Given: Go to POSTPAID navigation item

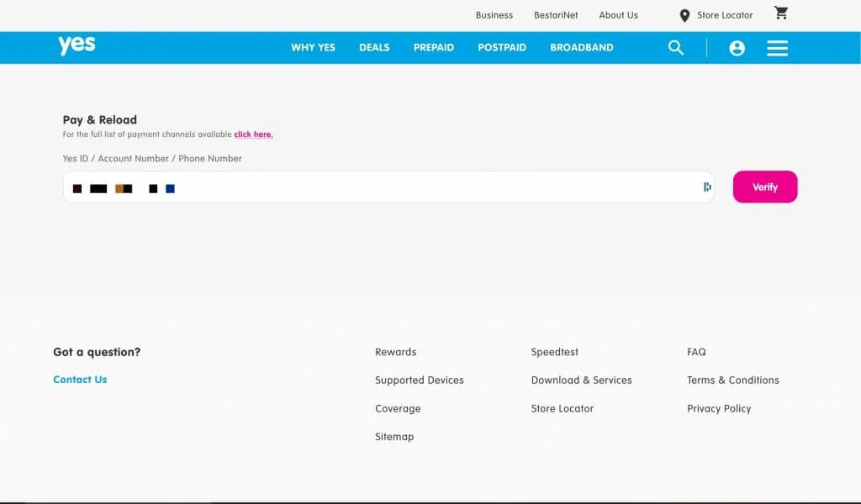Looking at the screenshot, I should click(502, 48).
